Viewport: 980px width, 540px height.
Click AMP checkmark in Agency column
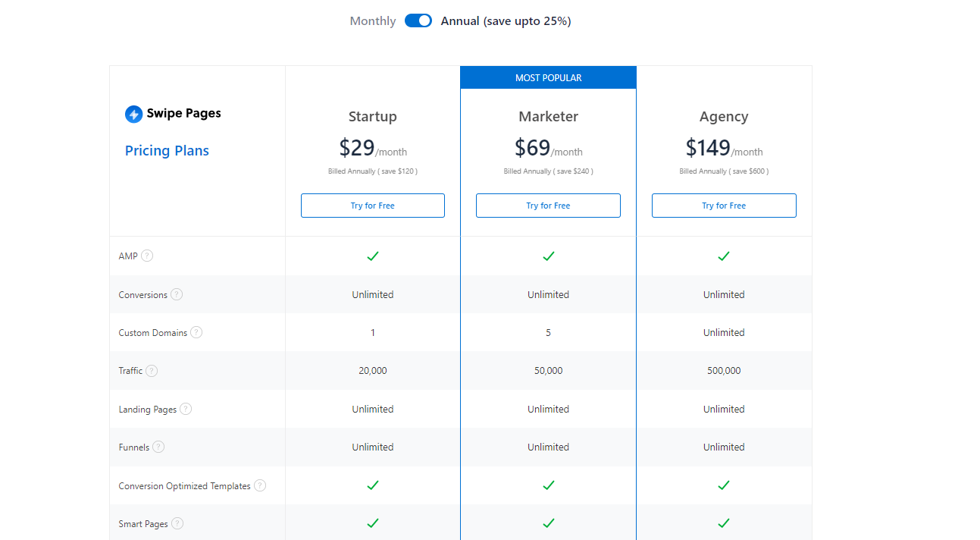pyautogui.click(x=724, y=256)
